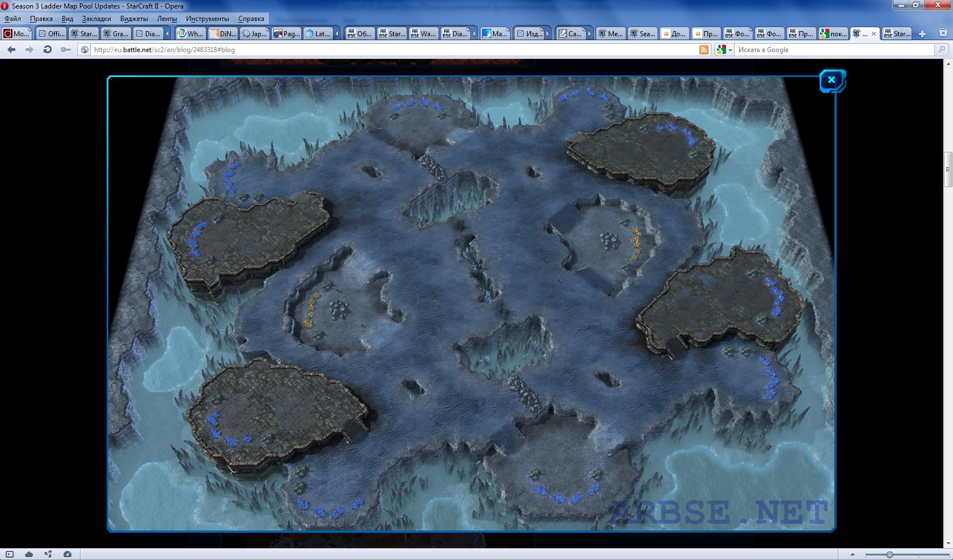Open the Инструменты menu
Screen dimensions: 953x560
(x=208, y=19)
